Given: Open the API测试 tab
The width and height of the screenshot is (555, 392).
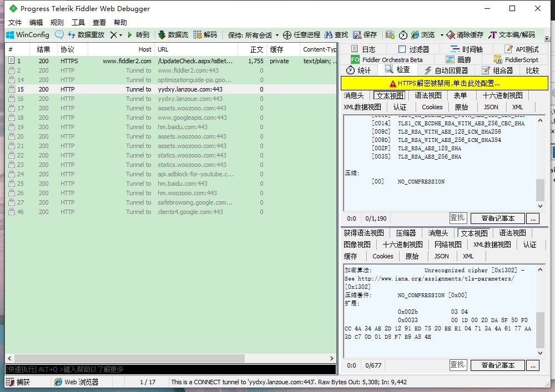Looking at the screenshot, I should [521, 49].
